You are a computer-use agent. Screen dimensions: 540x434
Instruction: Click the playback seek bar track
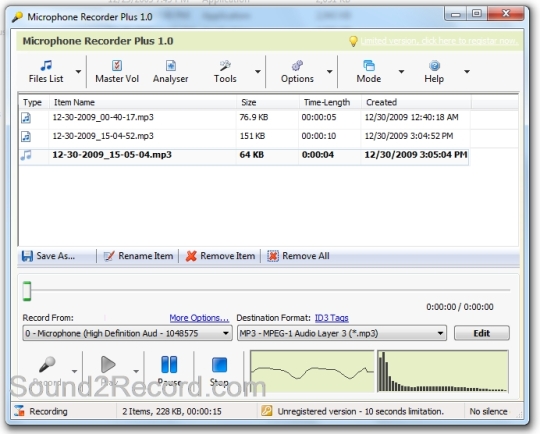pos(270,290)
